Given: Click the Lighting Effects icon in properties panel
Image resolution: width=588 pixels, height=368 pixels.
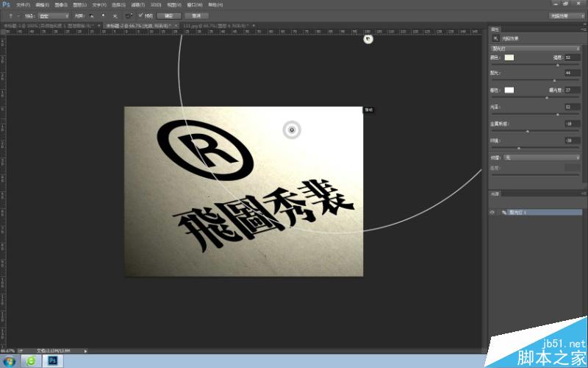Looking at the screenshot, I should click(x=495, y=38).
